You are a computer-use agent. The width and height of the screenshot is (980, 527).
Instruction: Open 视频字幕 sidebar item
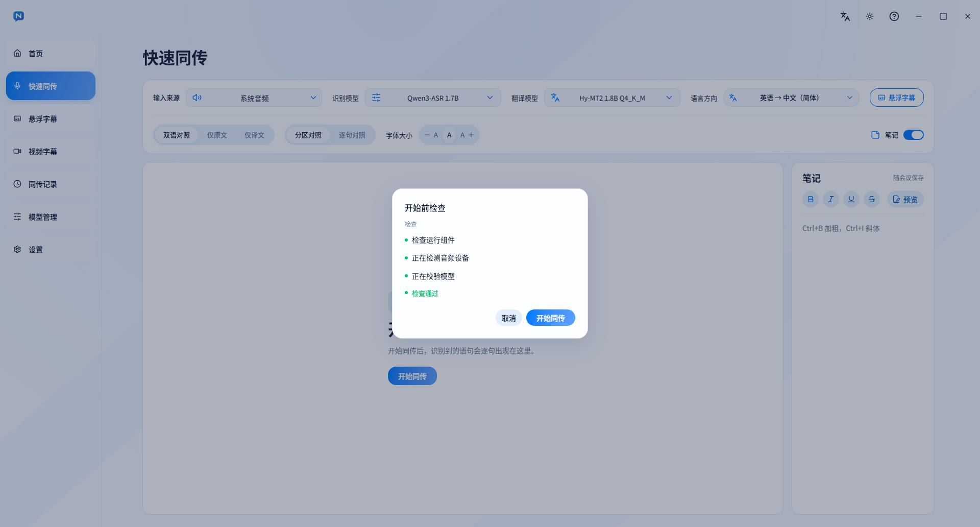click(x=51, y=151)
